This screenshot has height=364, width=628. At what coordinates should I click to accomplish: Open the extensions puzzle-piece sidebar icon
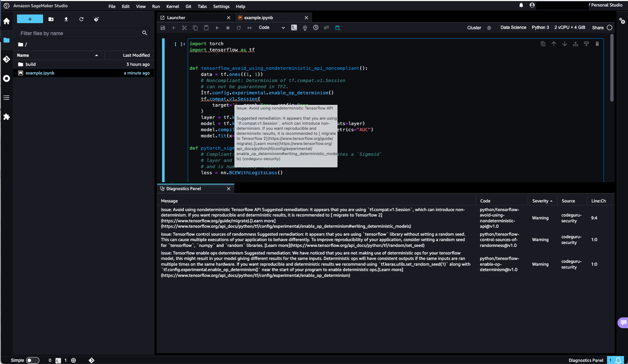tap(7, 117)
